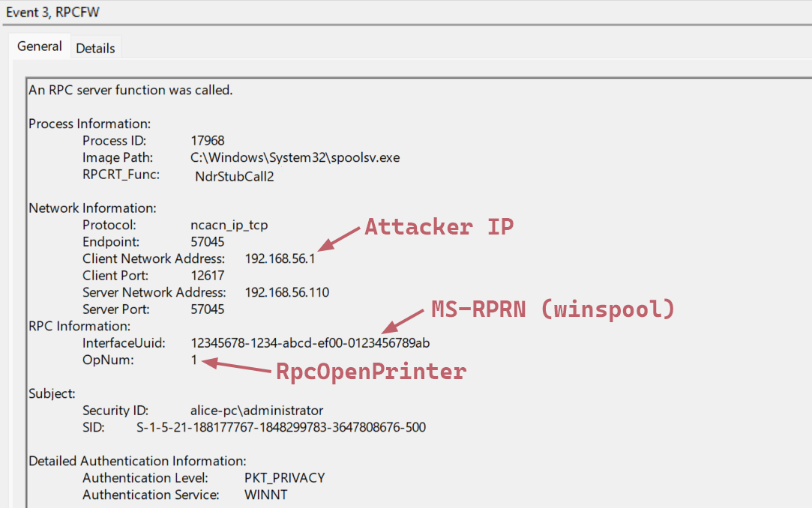
Task: Click the spoolsv.exe image path value
Action: [x=295, y=157]
